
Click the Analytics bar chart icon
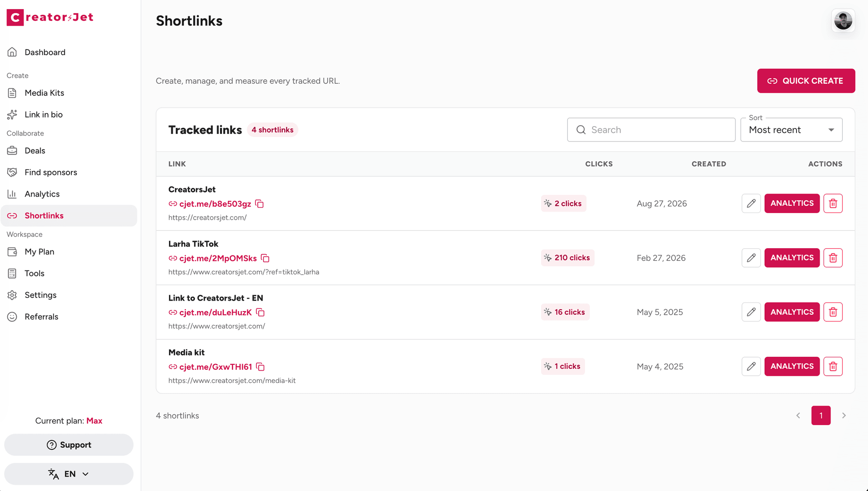pyautogui.click(x=12, y=194)
